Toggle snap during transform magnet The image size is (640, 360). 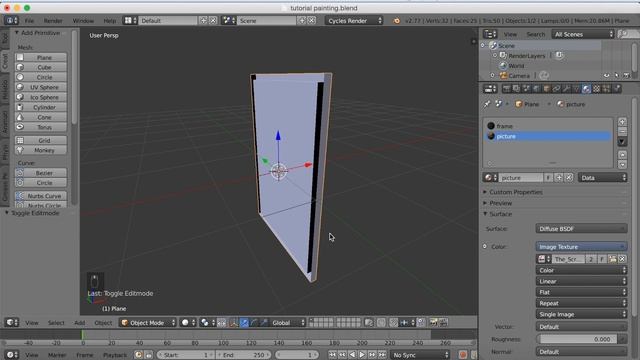point(393,323)
